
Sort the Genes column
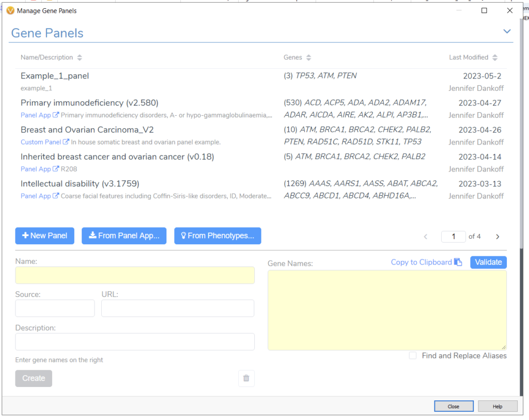pos(308,57)
